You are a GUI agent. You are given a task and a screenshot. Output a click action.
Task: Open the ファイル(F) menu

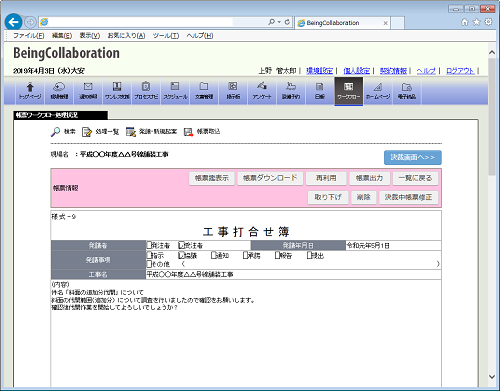tap(29, 36)
